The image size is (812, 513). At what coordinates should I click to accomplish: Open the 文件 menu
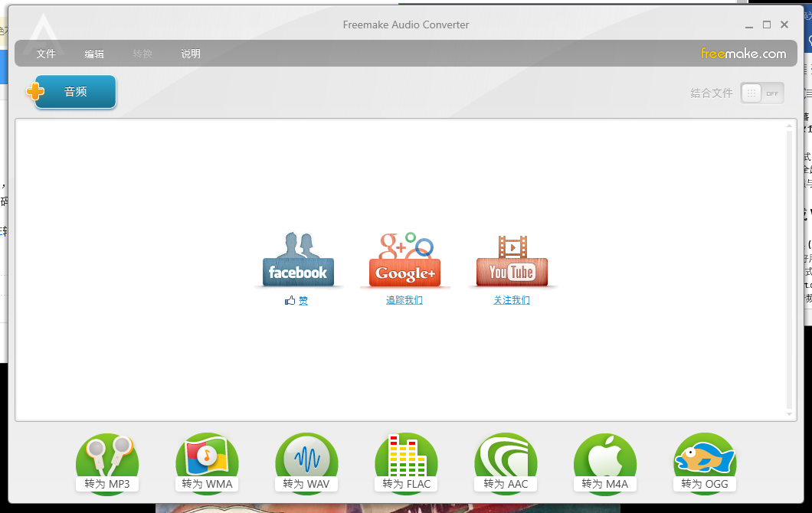46,54
